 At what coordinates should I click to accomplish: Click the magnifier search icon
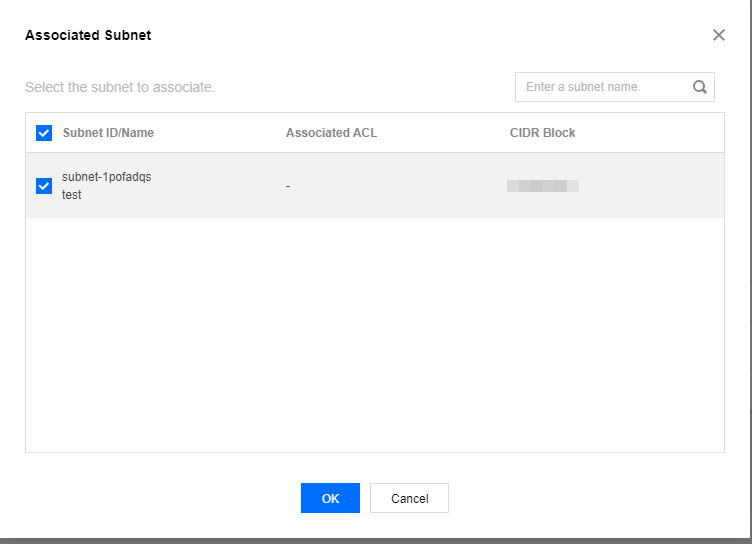point(700,87)
